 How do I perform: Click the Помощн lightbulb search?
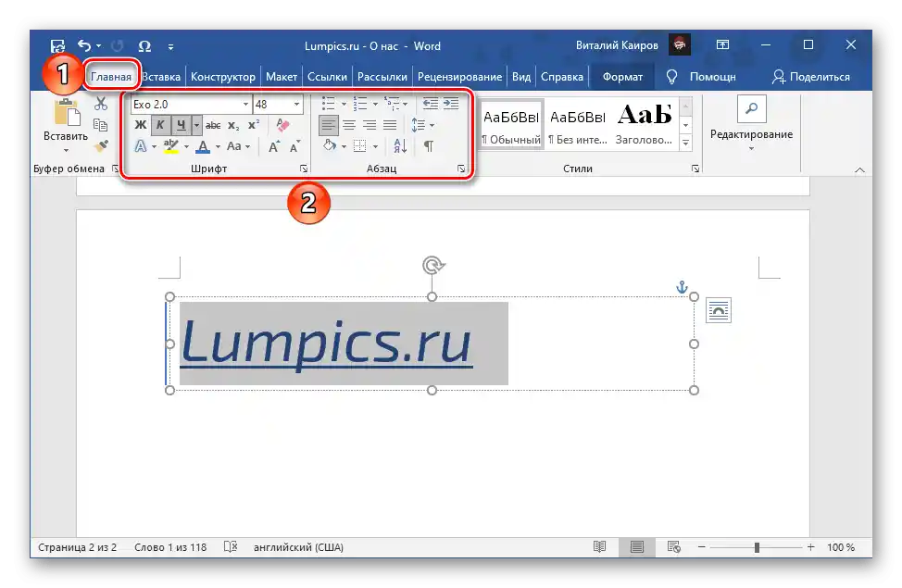[701, 77]
